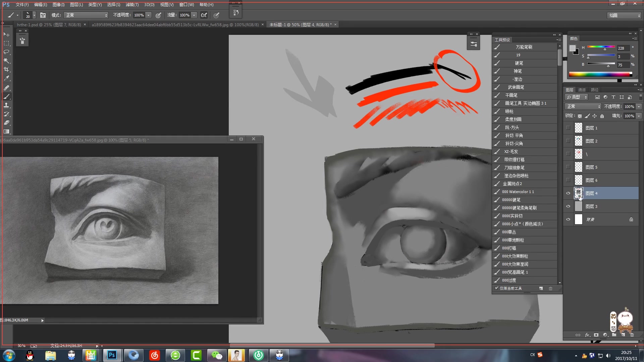The image size is (644, 362).
Task: Show layer 图层 6 visibility
Action: [568, 180]
